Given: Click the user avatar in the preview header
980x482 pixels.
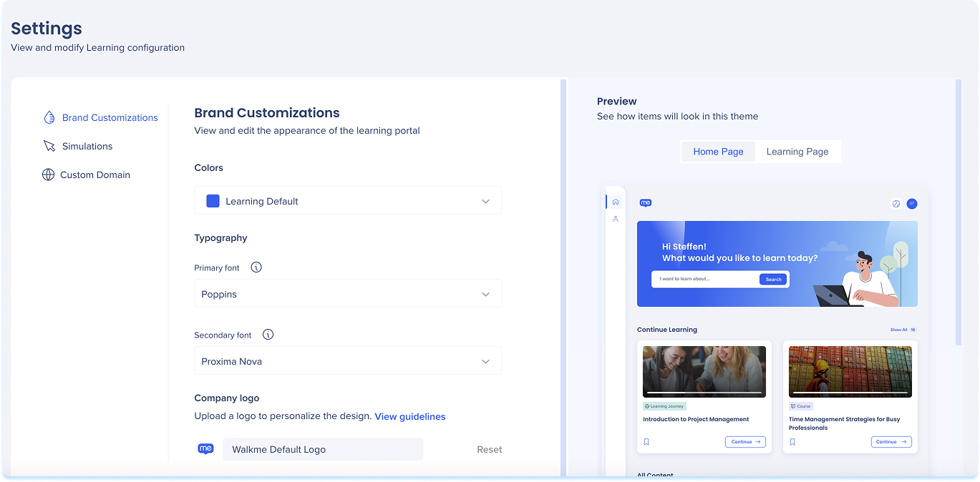Looking at the screenshot, I should pyautogui.click(x=911, y=204).
